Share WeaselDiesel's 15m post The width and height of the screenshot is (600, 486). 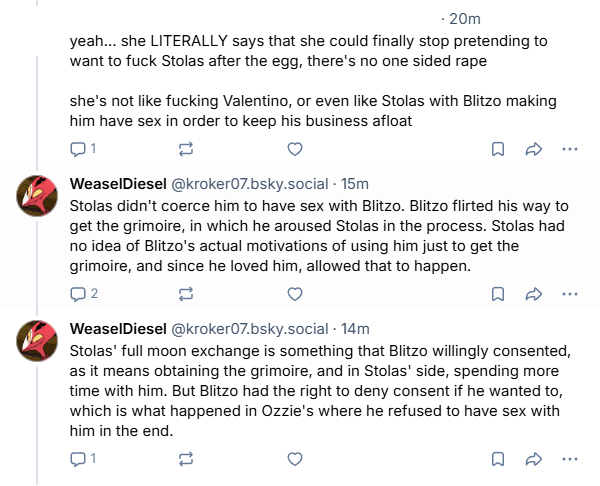coord(533,294)
